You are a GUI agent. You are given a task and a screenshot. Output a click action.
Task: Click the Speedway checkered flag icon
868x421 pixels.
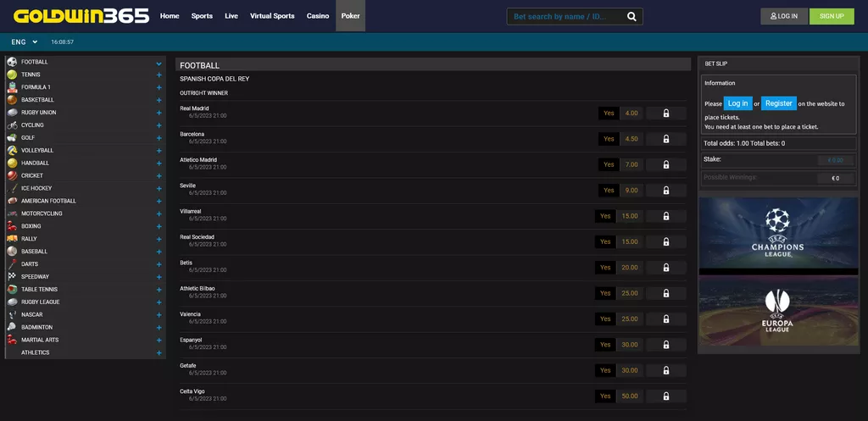tap(12, 277)
